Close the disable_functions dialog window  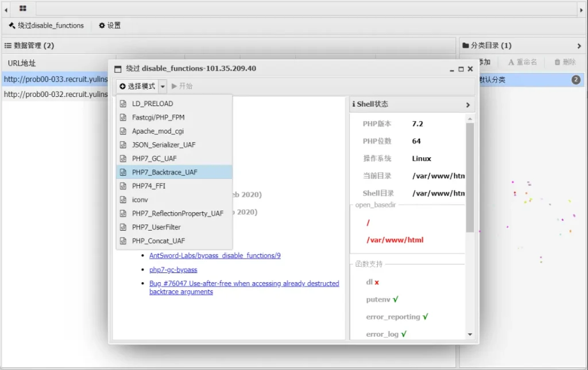pyautogui.click(x=470, y=69)
